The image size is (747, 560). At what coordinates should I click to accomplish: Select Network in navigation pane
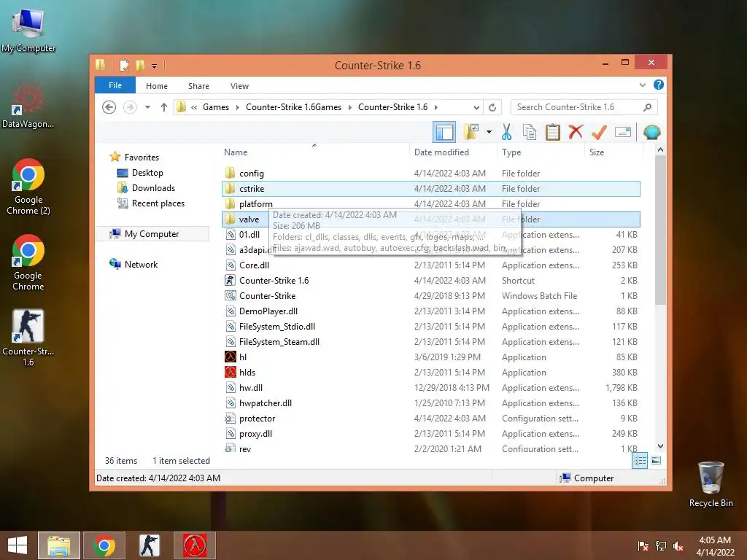[141, 264]
